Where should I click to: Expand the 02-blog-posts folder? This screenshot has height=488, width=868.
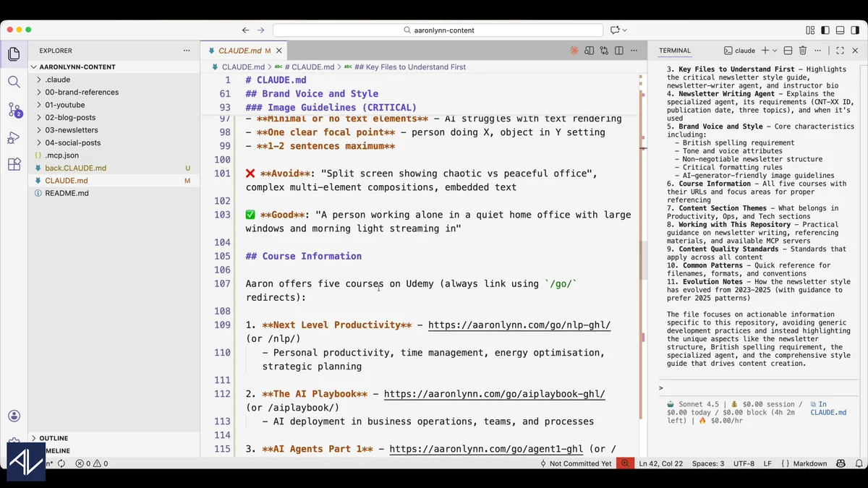pyautogui.click(x=114, y=117)
